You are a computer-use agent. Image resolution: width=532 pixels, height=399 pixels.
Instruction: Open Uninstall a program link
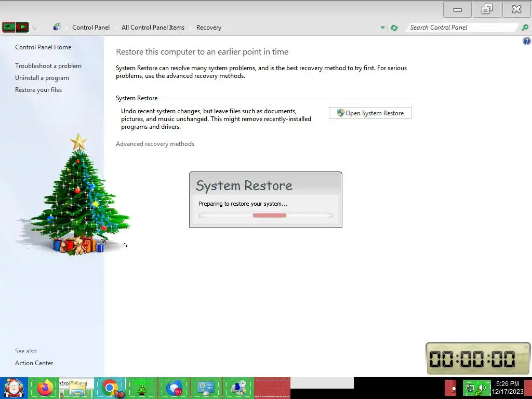pos(42,78)
